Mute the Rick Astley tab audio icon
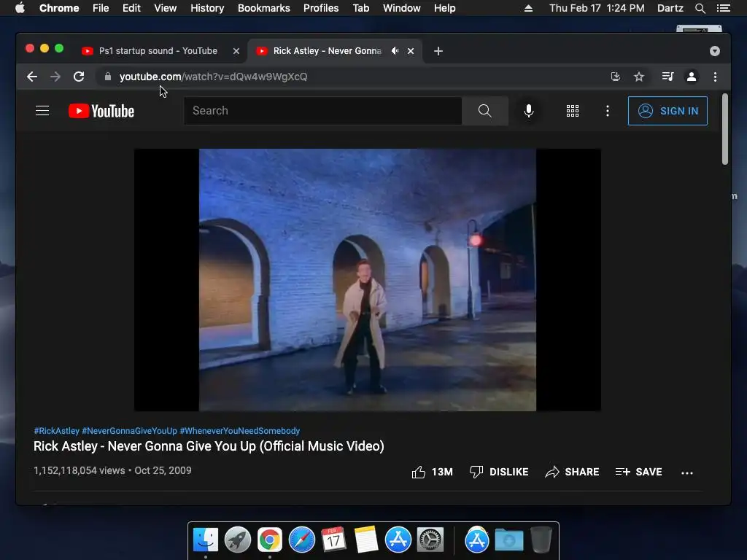747x560 pixels. [x=395, y=51]
